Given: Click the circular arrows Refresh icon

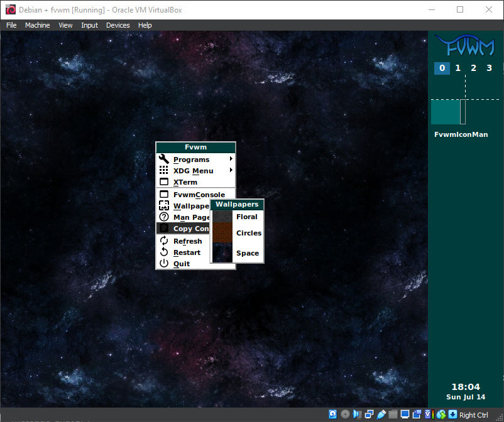Looking at the screenshot, I should [x=164, y=241].
